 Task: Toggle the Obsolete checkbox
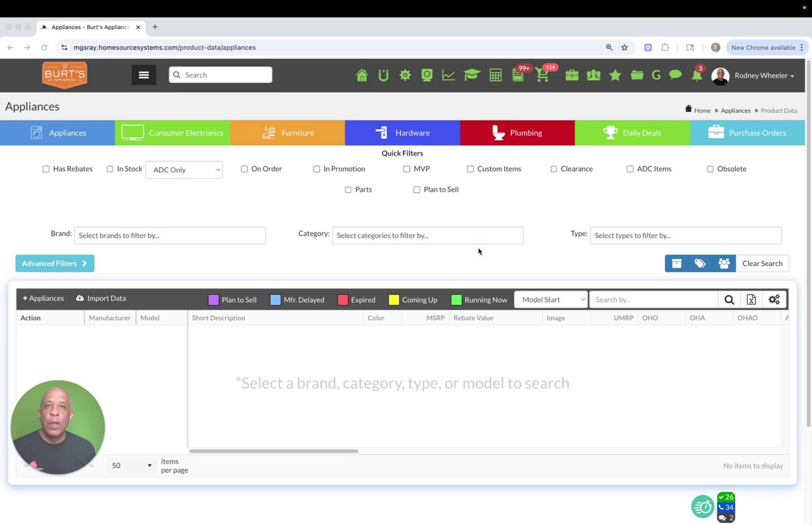click(710, 169)
